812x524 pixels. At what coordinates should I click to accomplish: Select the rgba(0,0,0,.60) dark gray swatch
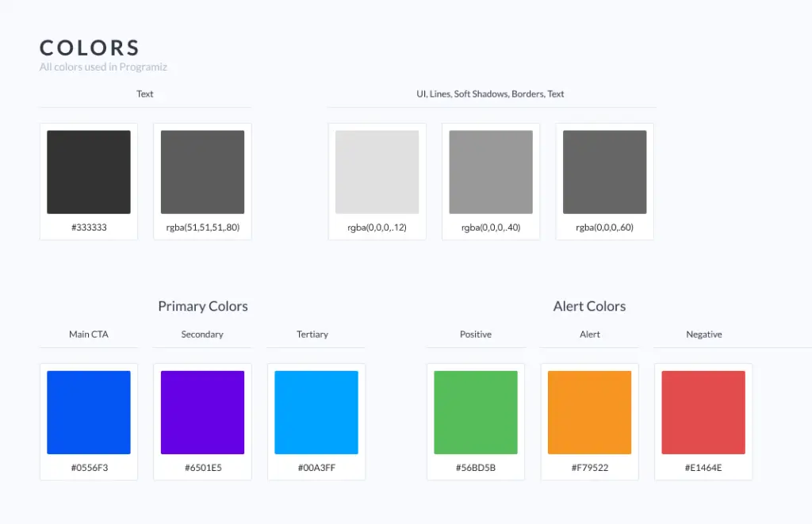click(604, 171)
